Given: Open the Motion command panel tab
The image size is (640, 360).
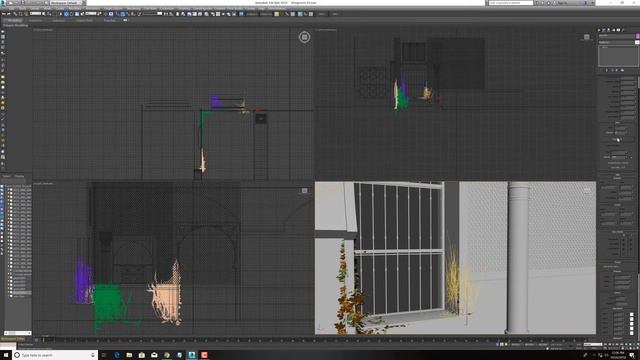Looking at the screenshot, I should [613, 30].
